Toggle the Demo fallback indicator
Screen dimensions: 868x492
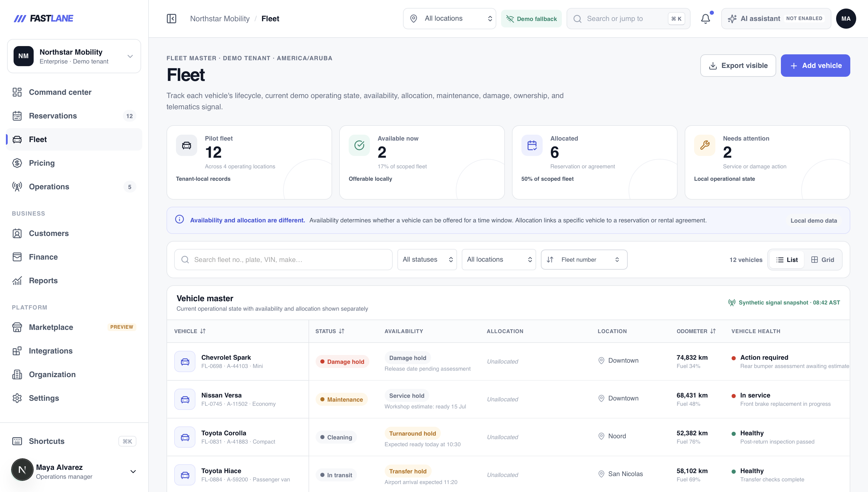tap(531, 19)
